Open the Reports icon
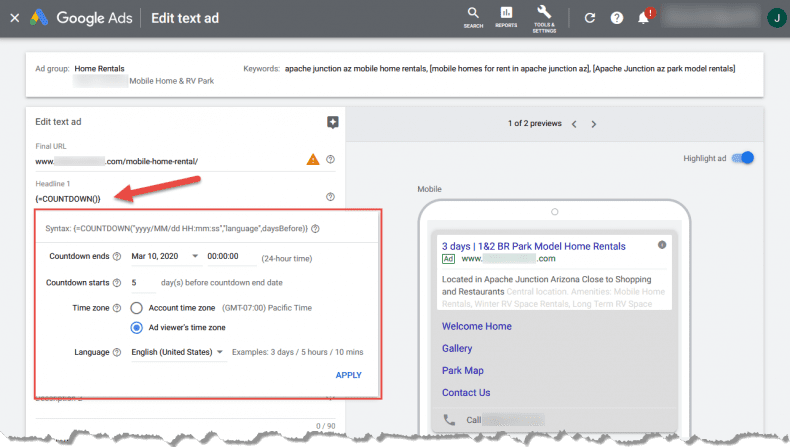This screenshot has width=790, height=447. [x=506, y=16]
